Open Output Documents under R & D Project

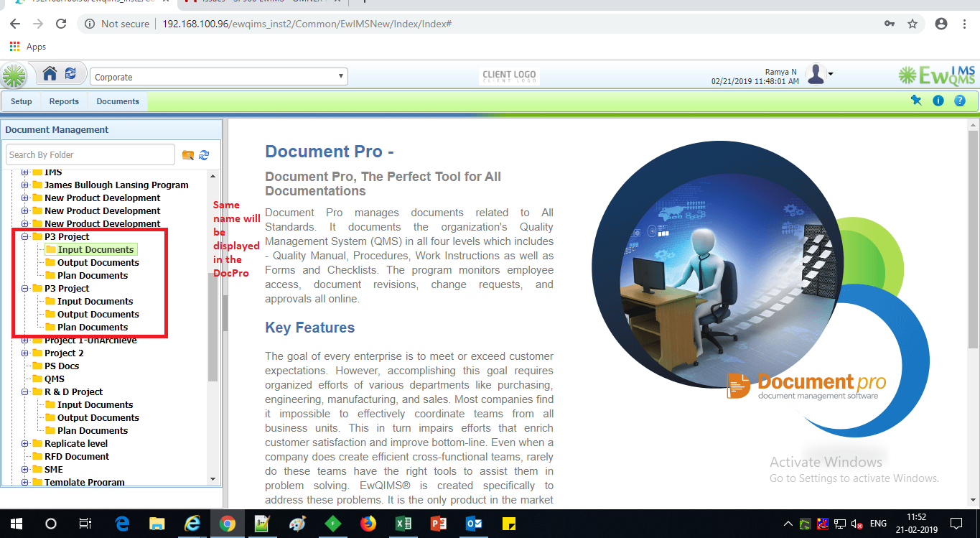coord(98,418)
